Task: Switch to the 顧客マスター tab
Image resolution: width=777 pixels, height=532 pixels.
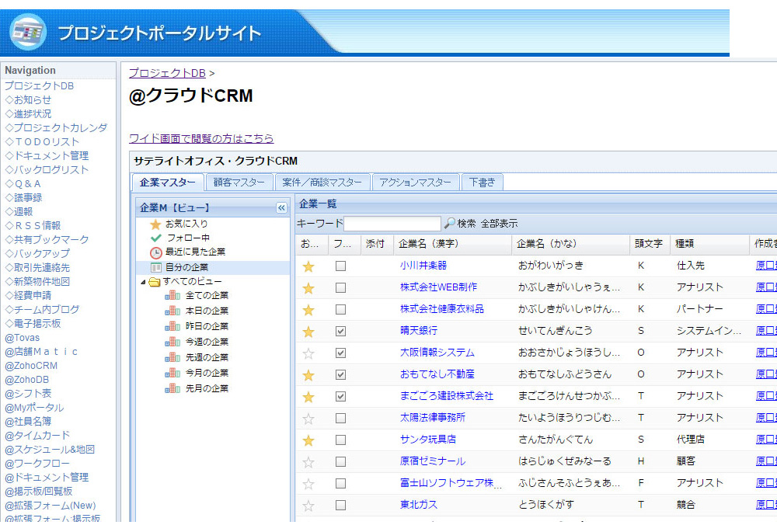Action: tap(239, 183)
